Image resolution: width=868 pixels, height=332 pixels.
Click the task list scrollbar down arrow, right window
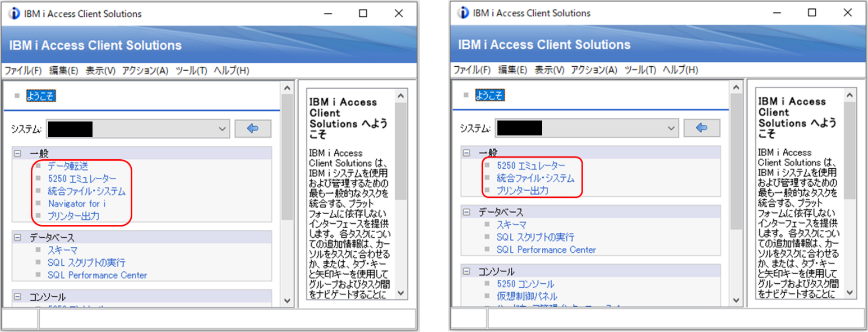coord(736,301)
